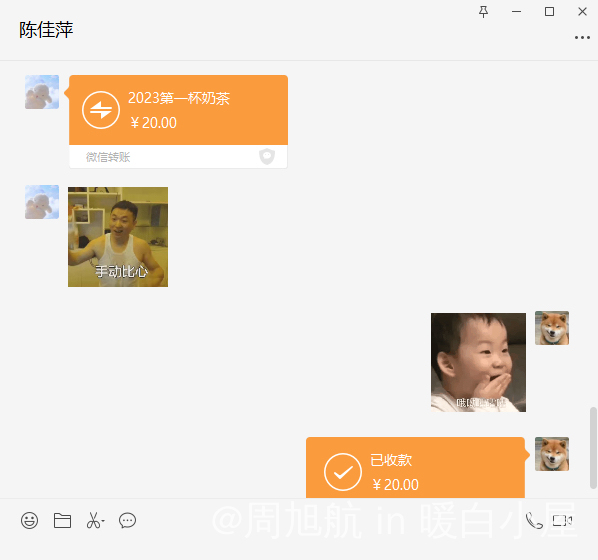Screen dimensions: 598x560
Task: Click the 微信转账 footer label
Action: (108, 157)
